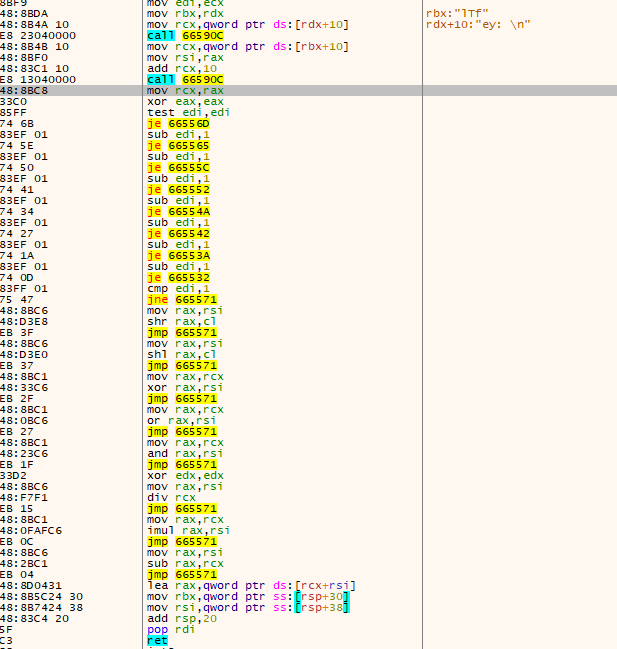The width and height of the screenshot is (617, 649).
Task: Select instruction 'mov rcx,qword ptr ds:[rbx+10]'
Action: (248, 47)
